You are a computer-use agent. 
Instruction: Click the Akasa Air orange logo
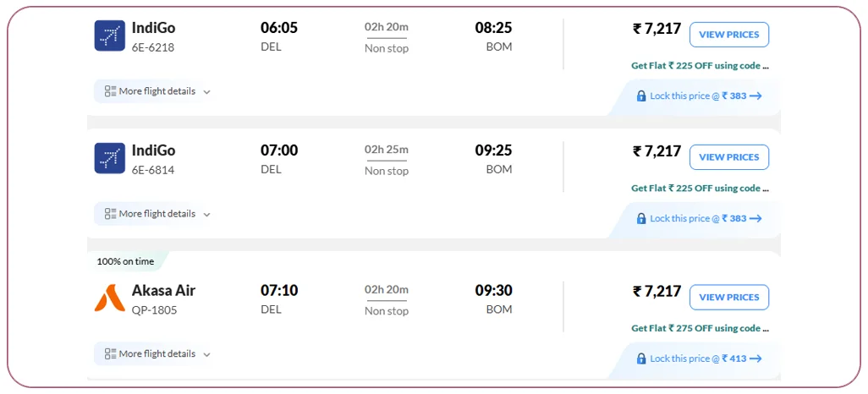tap(110, 298)
